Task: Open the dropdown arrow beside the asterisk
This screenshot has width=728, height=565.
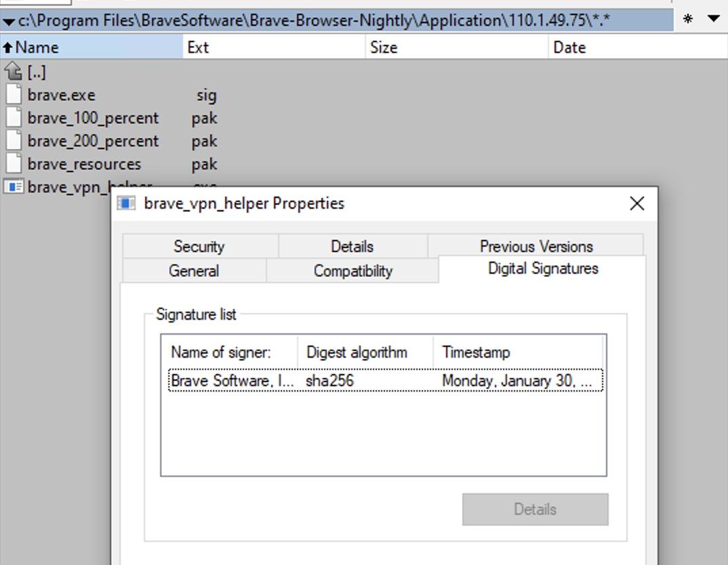Action: click(x=714, y=19)
